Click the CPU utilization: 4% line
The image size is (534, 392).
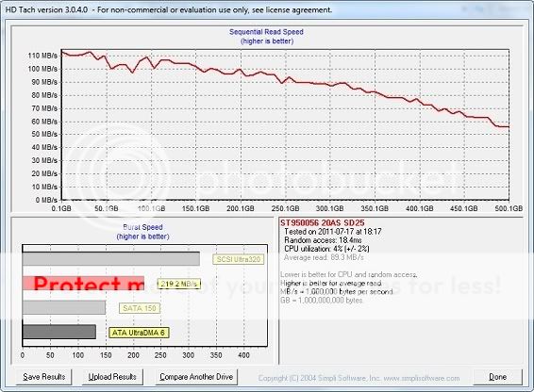coord(326,249)
